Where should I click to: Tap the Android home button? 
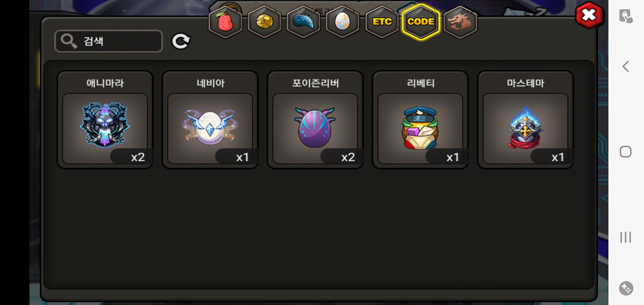(626, 152)
